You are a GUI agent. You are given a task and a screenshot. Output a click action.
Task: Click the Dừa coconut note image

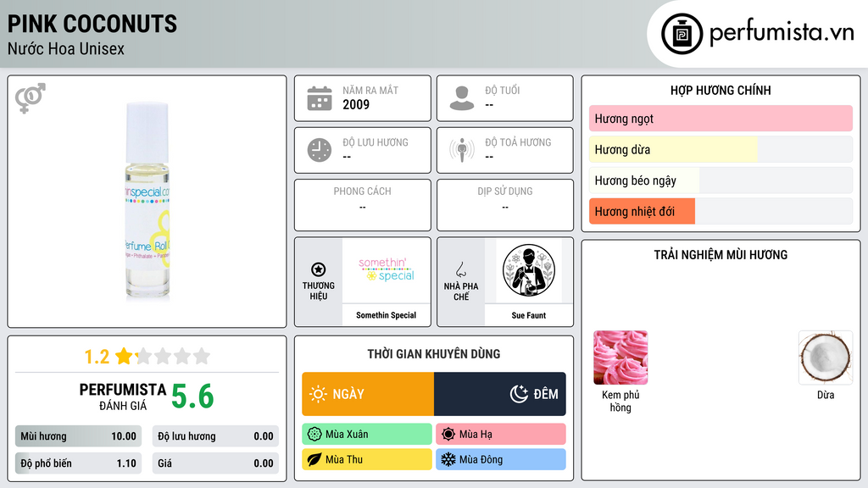tap(826, 358)
